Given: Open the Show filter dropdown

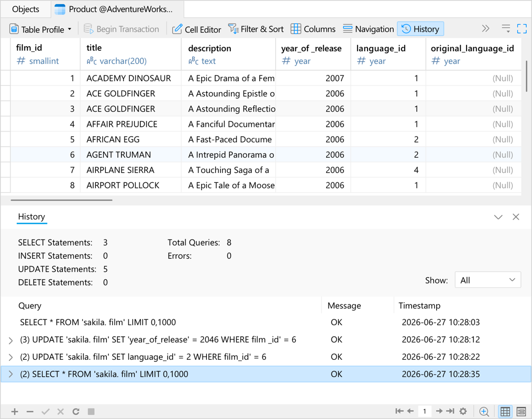Looking at the screenshot, I should tap(487, 280).
